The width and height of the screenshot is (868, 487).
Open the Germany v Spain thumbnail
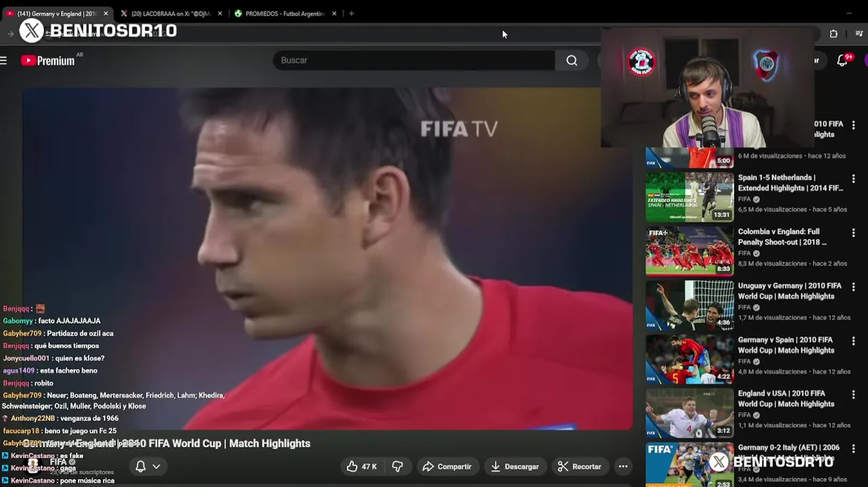689,359
